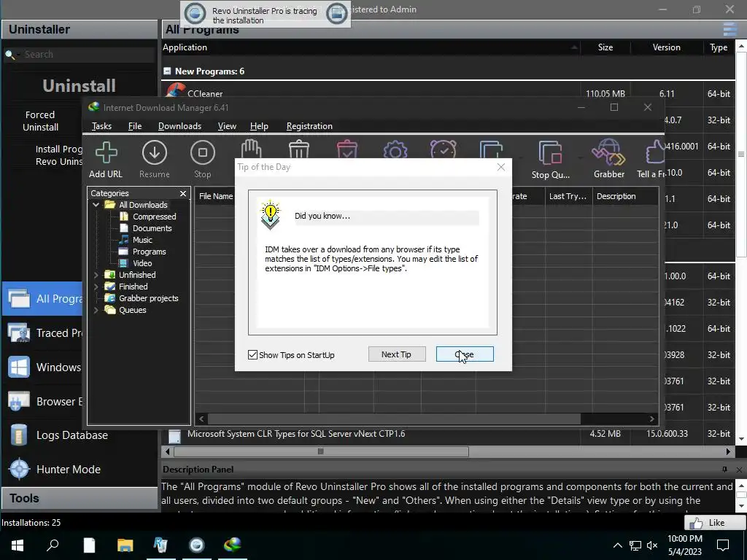Click the Revo tracing stop circle icon
Image resolution: width=747 pixels, height=560 pixels.
pyautogui.click(x=195, y=14)
